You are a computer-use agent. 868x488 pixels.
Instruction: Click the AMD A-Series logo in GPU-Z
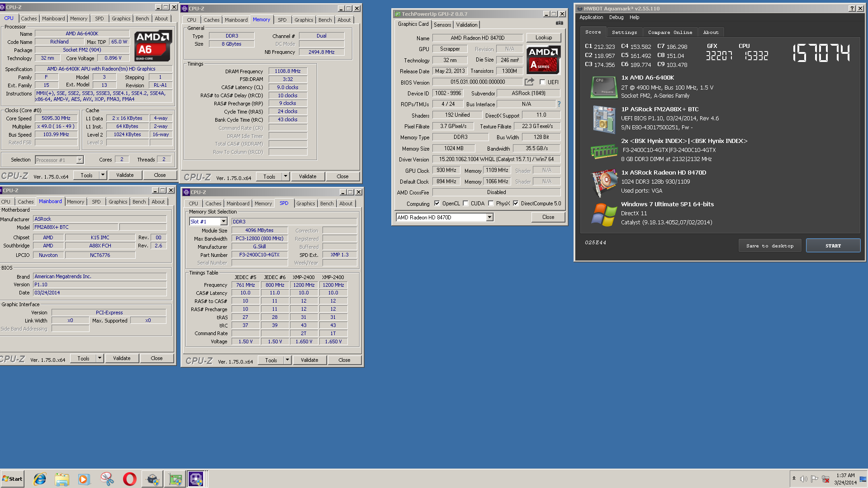click(543, 60)
